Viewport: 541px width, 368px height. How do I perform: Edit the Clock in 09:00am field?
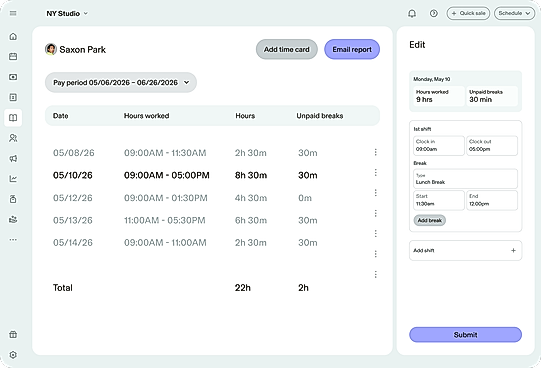(x=439, y=146)
